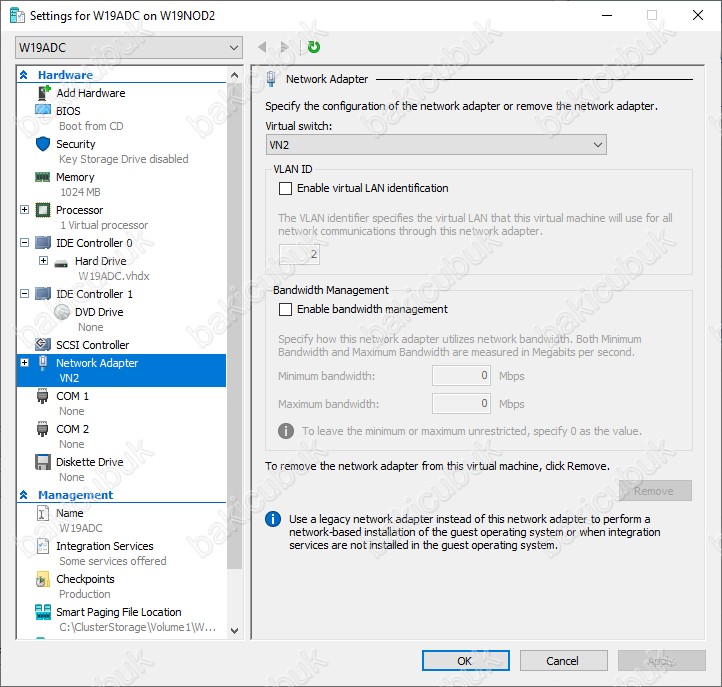This screenshot has height=687, width=722.
Task: Expand the Hard Drive tree node
Action: [x=43, y=261]
